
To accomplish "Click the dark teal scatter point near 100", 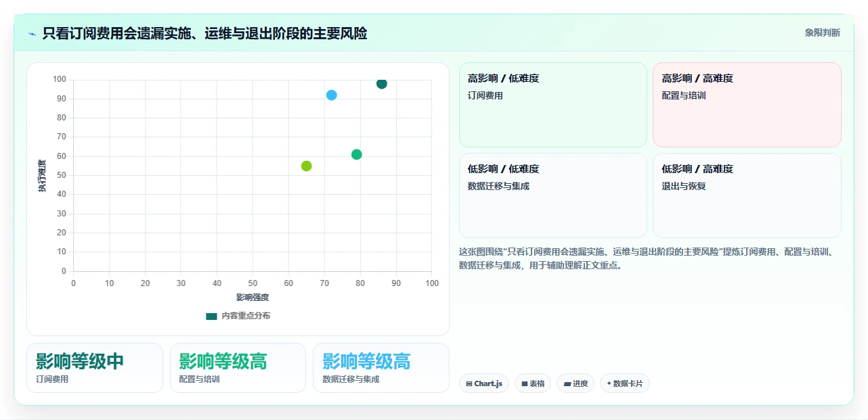I will click(x=382, y=84).
